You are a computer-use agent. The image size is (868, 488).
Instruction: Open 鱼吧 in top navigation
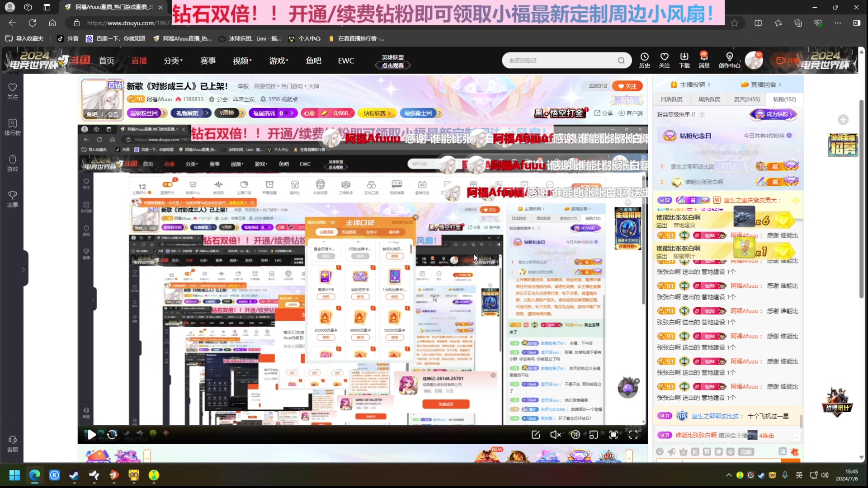[x=313, y=61]
